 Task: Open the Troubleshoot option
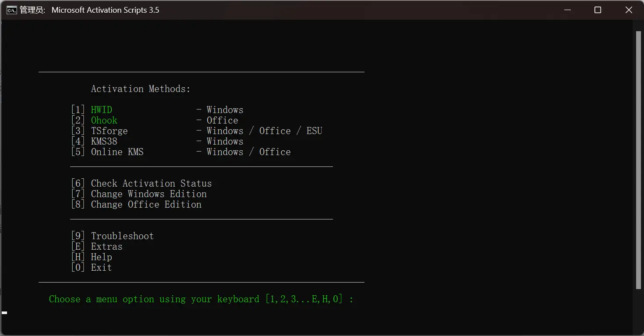pyautogui.click(x=122, y=236)
